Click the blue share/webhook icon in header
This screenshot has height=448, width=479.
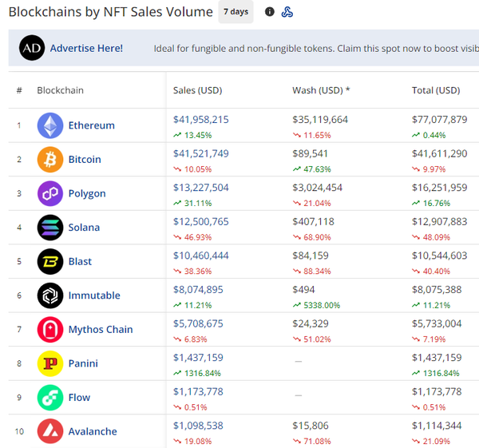pos(287,12)
